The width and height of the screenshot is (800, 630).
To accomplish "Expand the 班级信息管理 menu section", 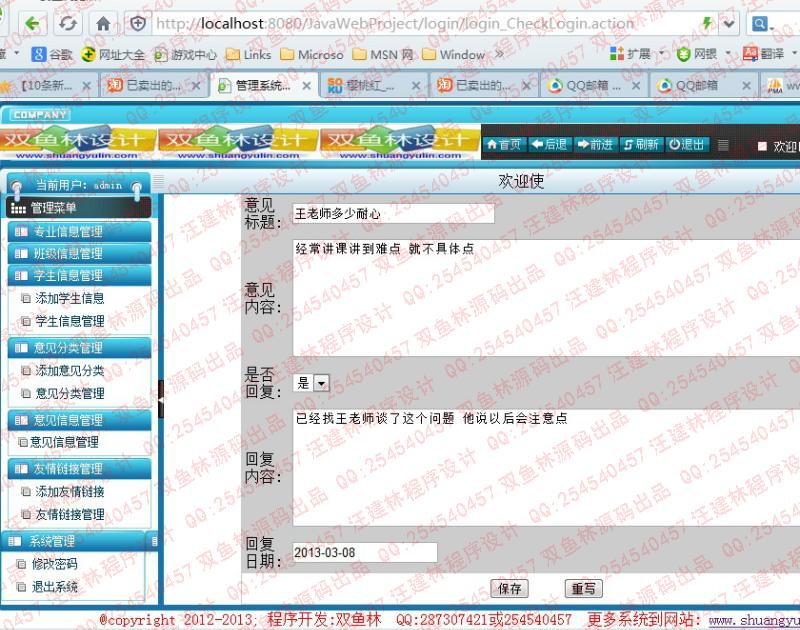I will pyautogui.click(x=80, y=254).
